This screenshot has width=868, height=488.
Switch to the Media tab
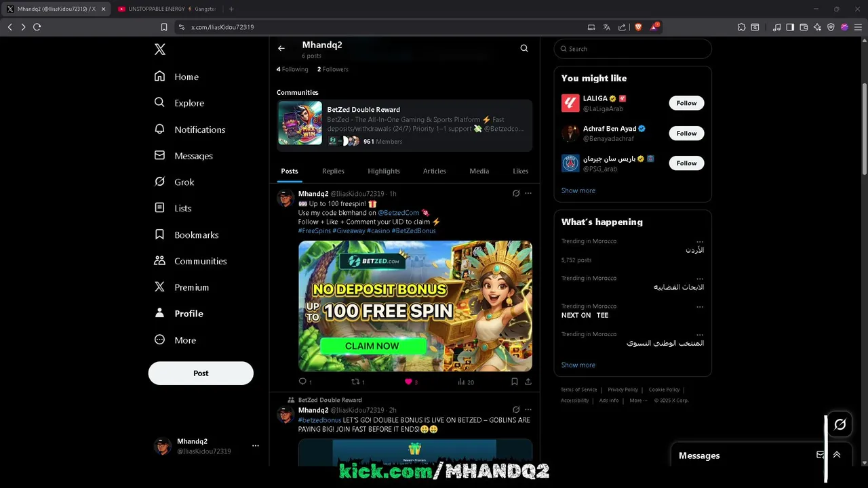point(479,171)
